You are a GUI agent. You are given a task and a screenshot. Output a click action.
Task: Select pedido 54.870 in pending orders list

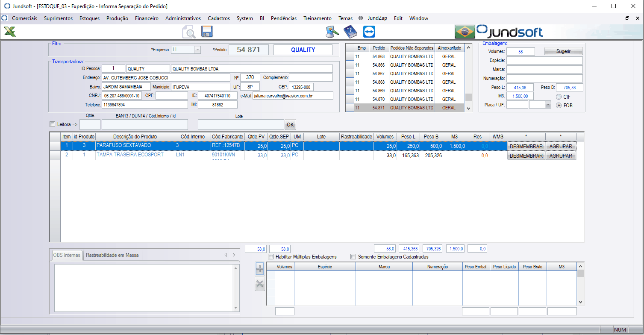coord(378,99)
